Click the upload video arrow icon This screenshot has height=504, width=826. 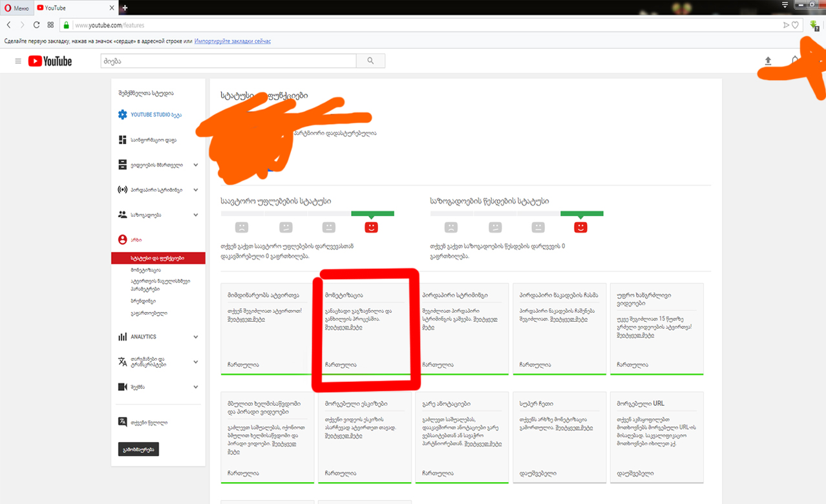coord(768,61)
